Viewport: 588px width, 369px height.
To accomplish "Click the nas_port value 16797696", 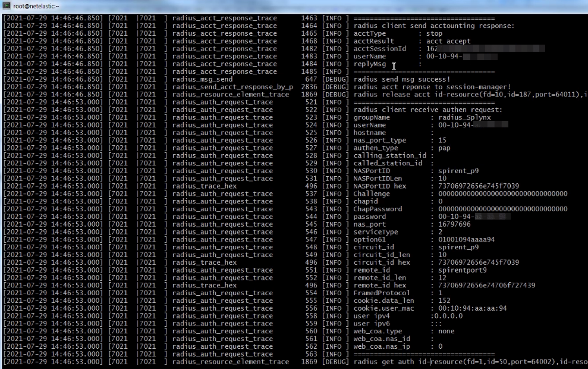I will [454, 224].
